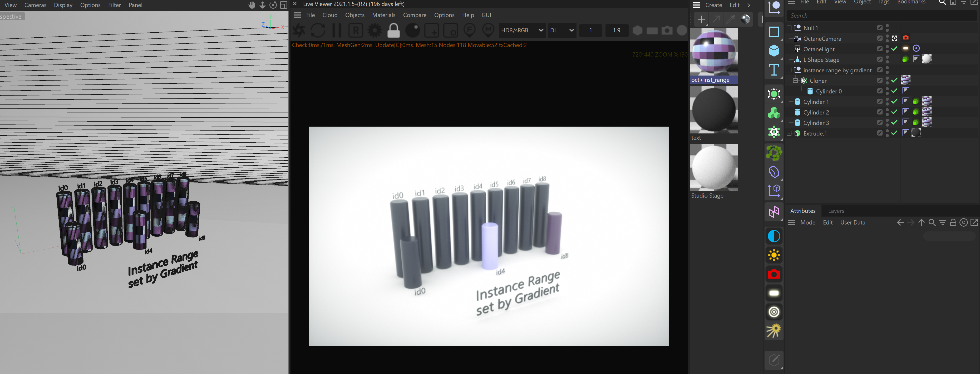Toggle OctaneLight green enable checkmark

[894, 49]
